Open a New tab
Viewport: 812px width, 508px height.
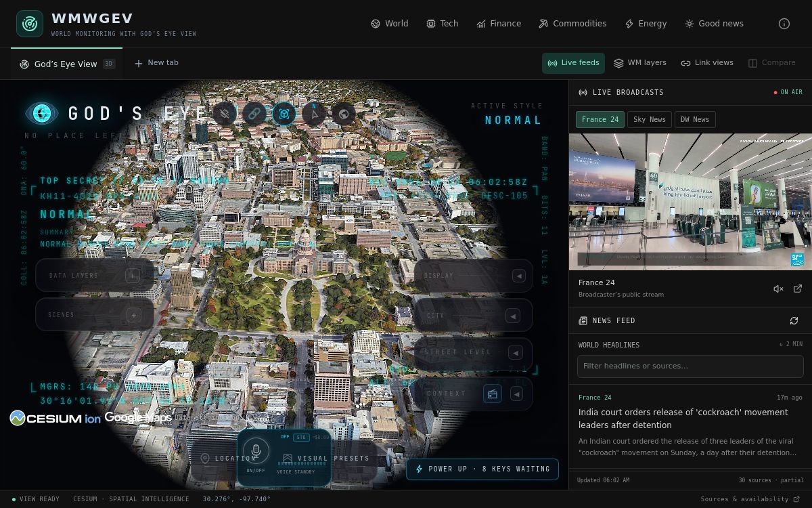coord(156,63)
